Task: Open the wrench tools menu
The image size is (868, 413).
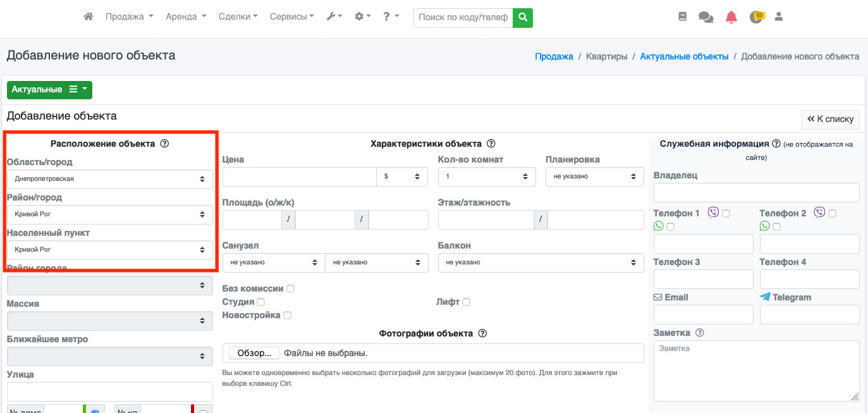Action: point(334,17)
